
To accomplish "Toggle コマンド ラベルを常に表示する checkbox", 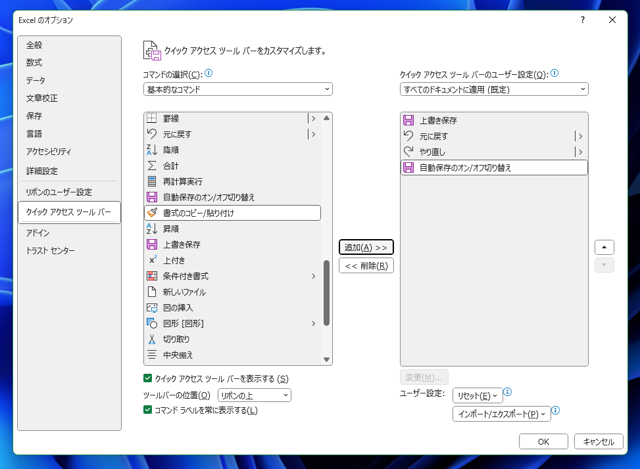I will 148,410.
